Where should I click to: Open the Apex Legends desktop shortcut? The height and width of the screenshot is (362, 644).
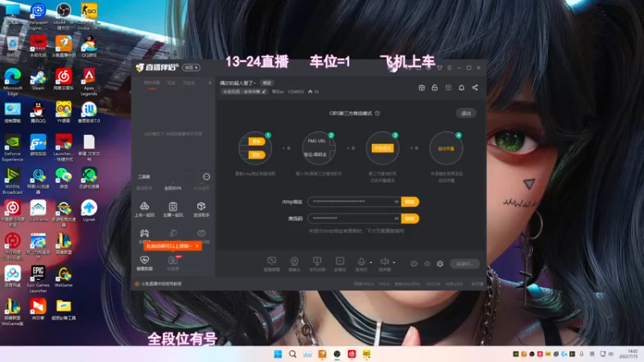point(89,82)
